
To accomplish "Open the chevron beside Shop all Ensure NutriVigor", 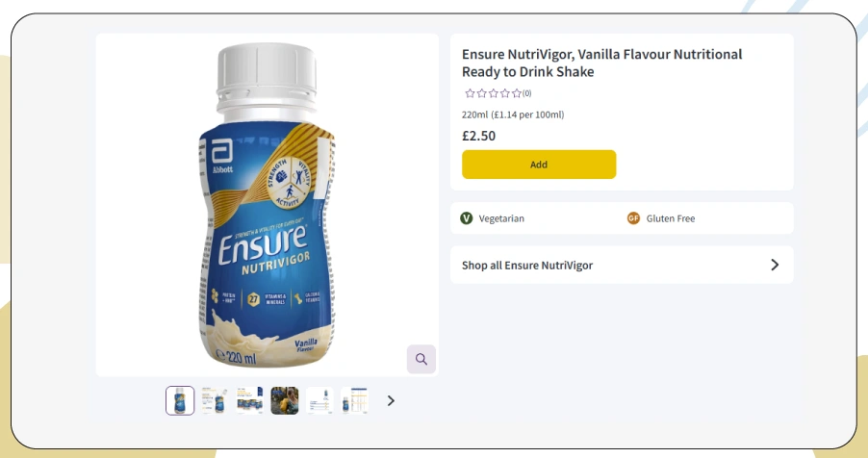I will (775, 265).
